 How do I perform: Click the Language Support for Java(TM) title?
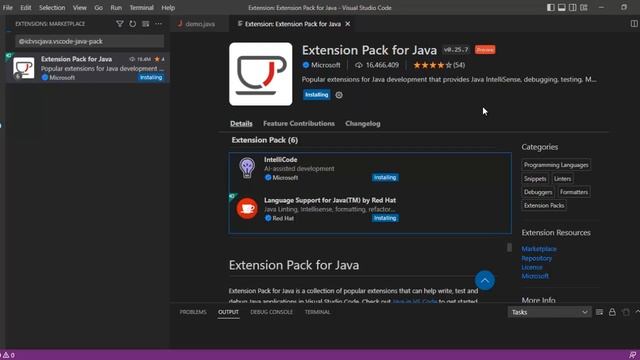point(330,200)
